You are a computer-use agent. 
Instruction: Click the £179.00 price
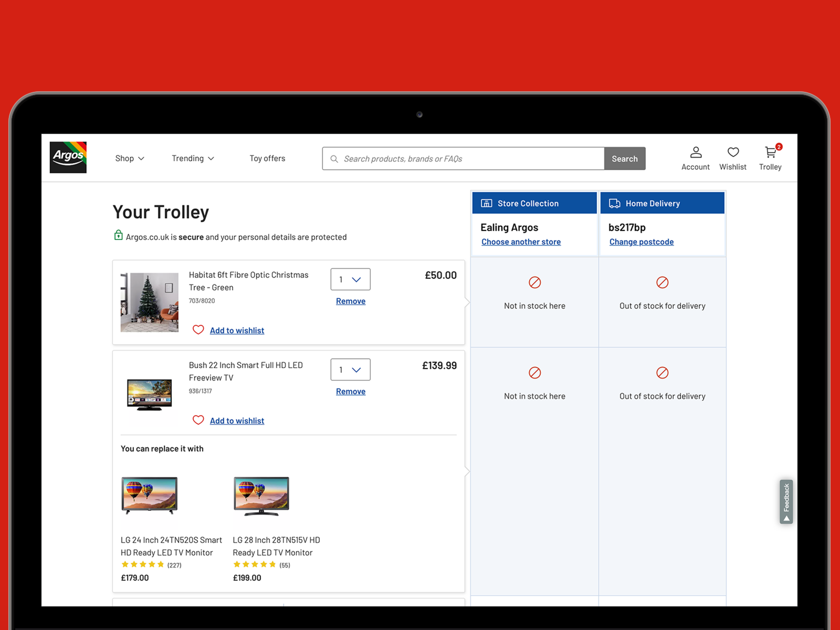[x=135, y=578]
